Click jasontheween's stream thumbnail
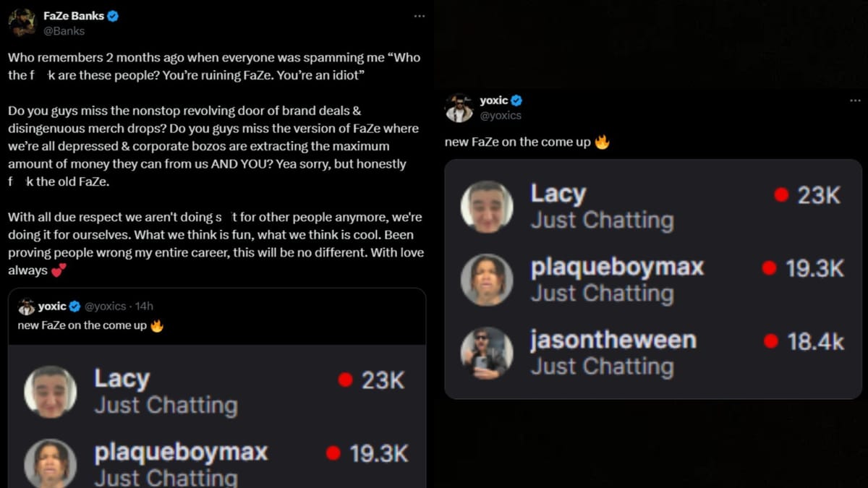 click(x=486, y=354)
